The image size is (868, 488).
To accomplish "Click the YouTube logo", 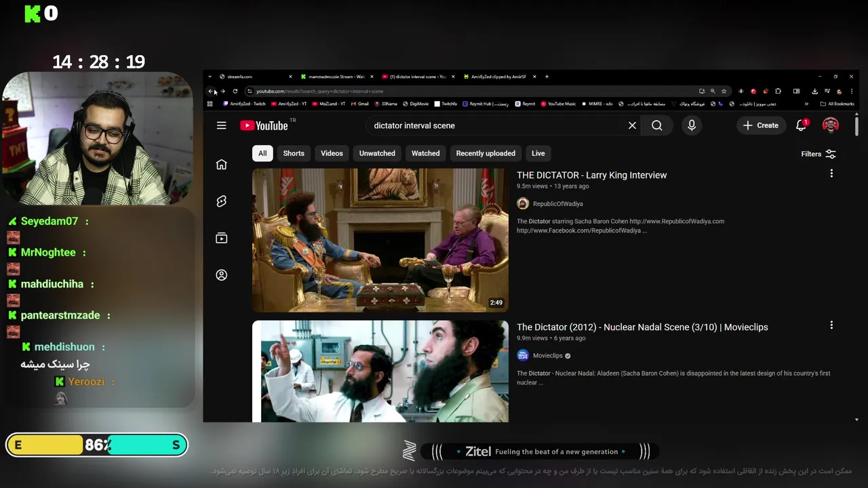I will pos(264,125).
